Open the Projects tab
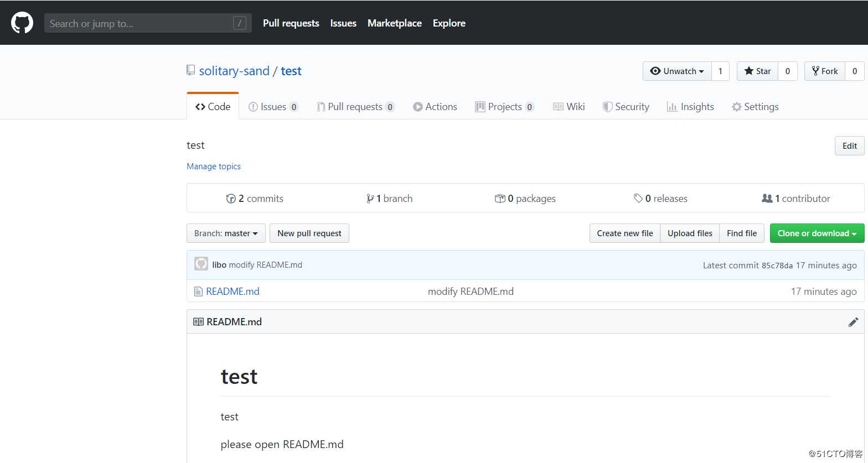868x463 pixels. click(505, 106)
